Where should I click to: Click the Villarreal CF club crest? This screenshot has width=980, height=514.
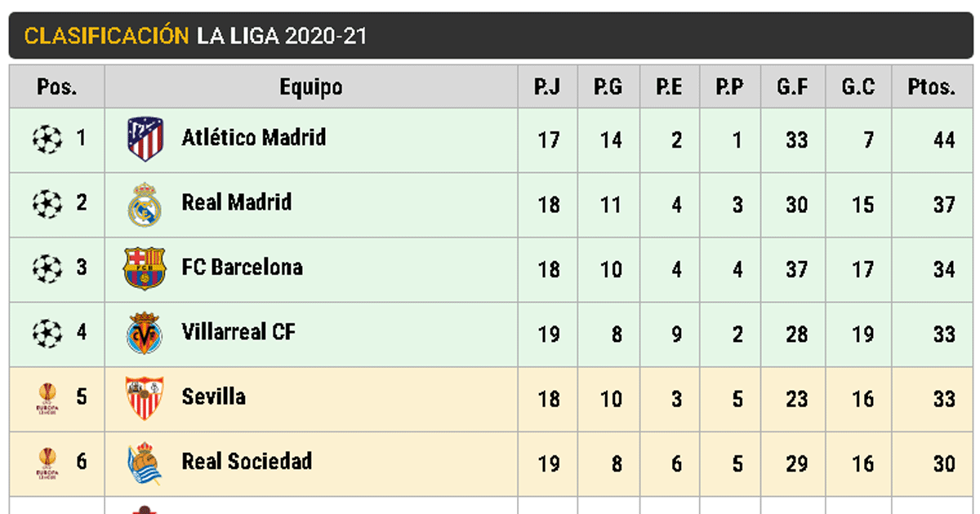click(145, 333)
